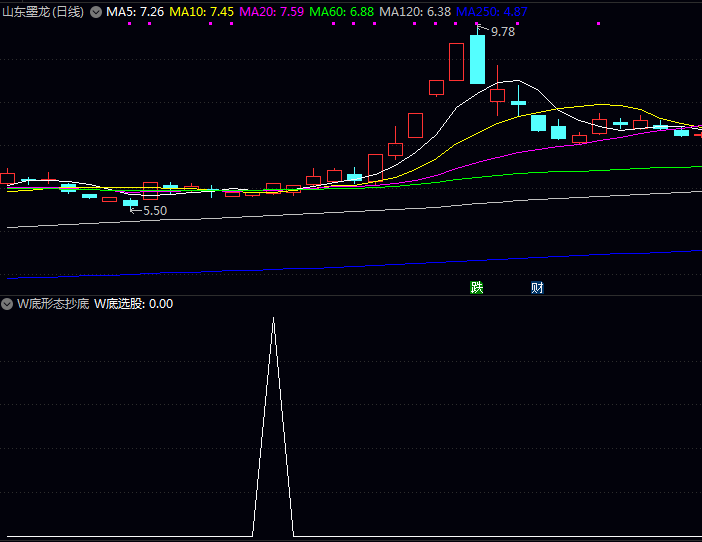Click the green MA60 label
The width and height of the screenshot is (702, 542).
[x=342, y=12]
